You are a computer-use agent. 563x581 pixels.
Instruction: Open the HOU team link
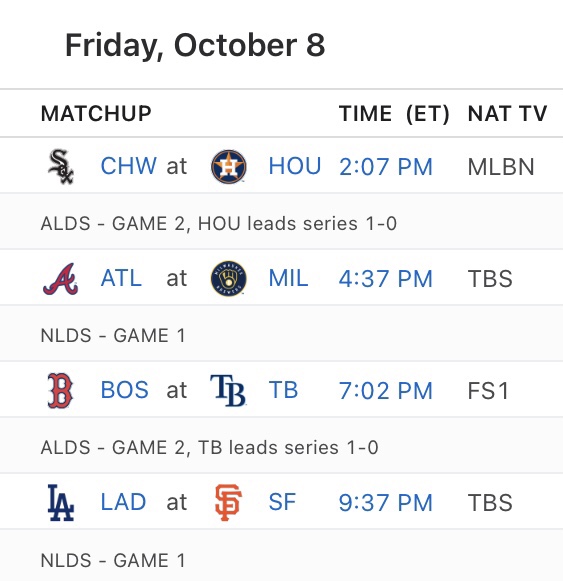pyautogui.click(x=295, y=166)
